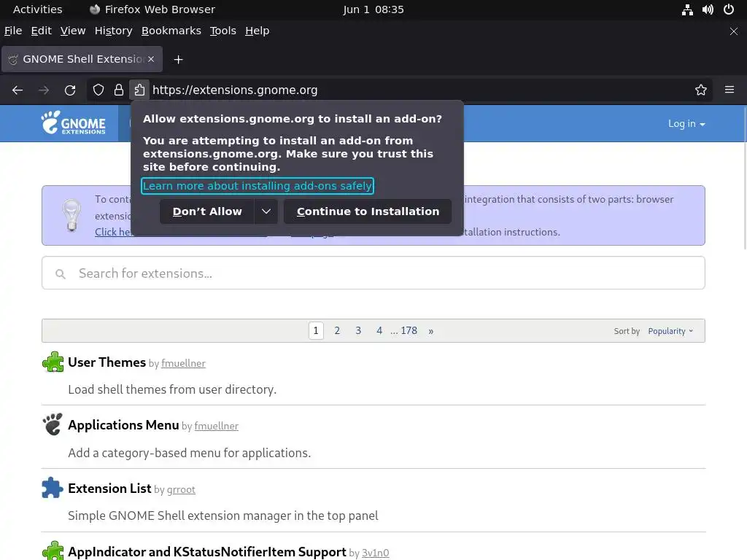The image size is (747, 560).
Task: Open the tracking protection shield icon
Action: click(98, 90)
